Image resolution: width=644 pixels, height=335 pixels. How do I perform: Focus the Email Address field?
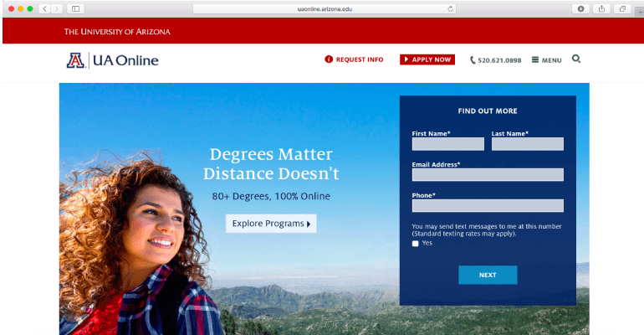(x=488, y=175)
